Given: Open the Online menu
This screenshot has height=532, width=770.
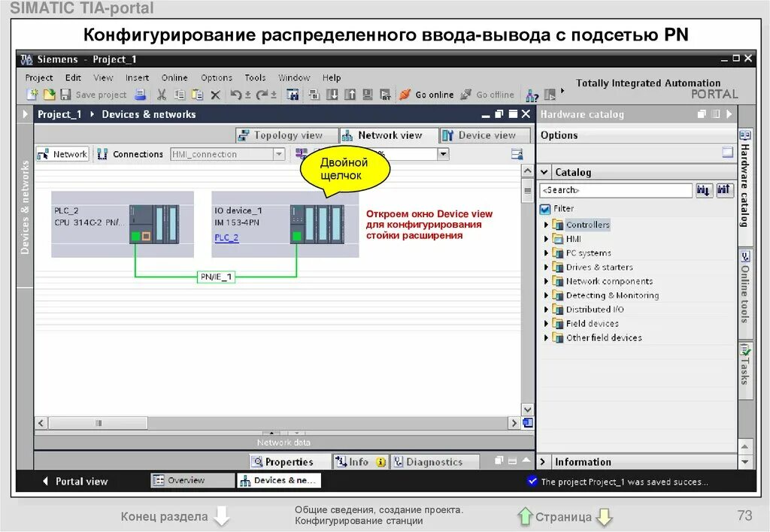Looking at the screenshot, I should [174, 77].
